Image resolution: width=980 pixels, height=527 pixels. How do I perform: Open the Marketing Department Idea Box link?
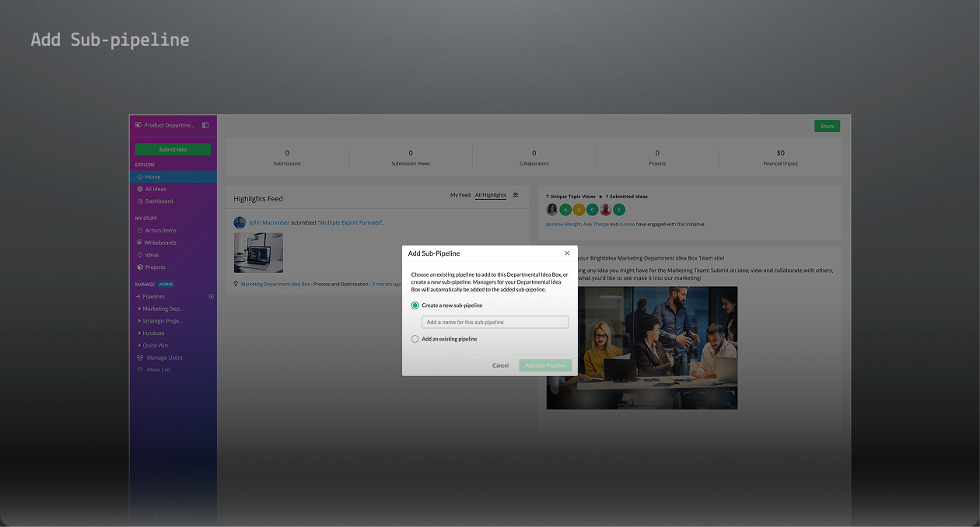[275, 284]
